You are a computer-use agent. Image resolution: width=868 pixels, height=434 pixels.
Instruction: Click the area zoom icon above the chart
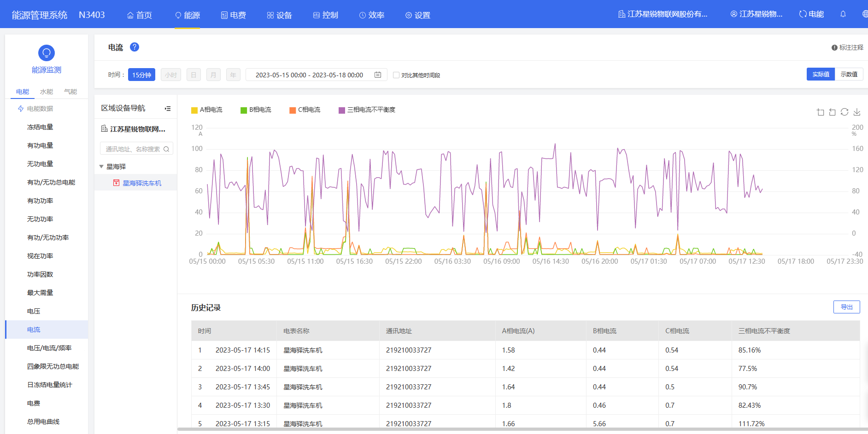(820, 112)
